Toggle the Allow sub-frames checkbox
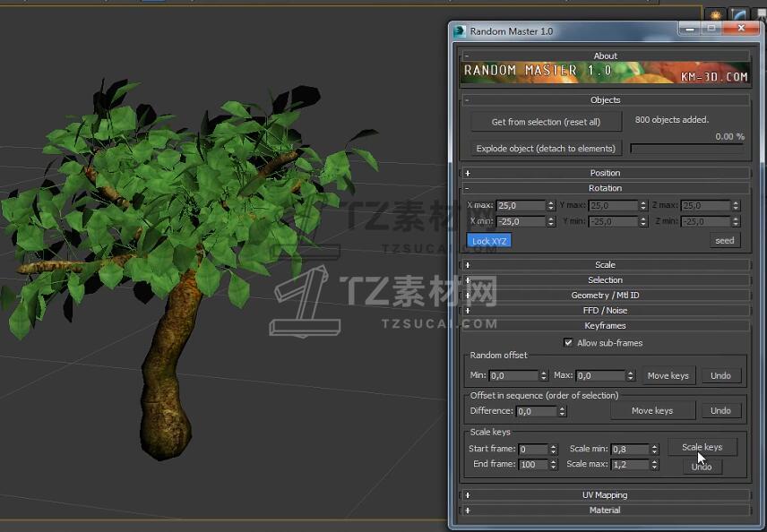Viewport: 767px width, 532px height. point(568,343)
